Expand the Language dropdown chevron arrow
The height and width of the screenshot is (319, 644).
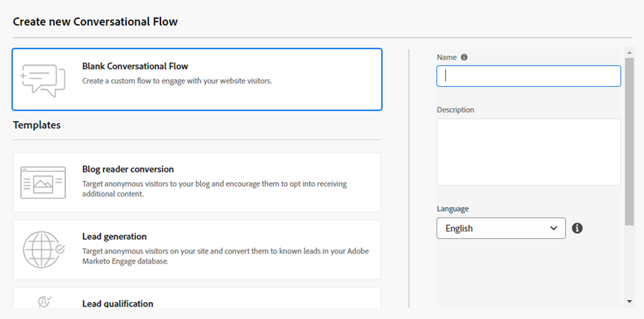pos(554,228)
